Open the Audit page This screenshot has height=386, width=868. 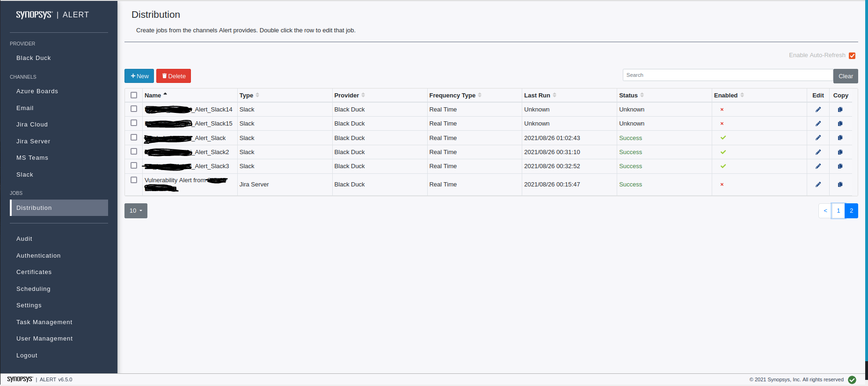pos(24,239)
